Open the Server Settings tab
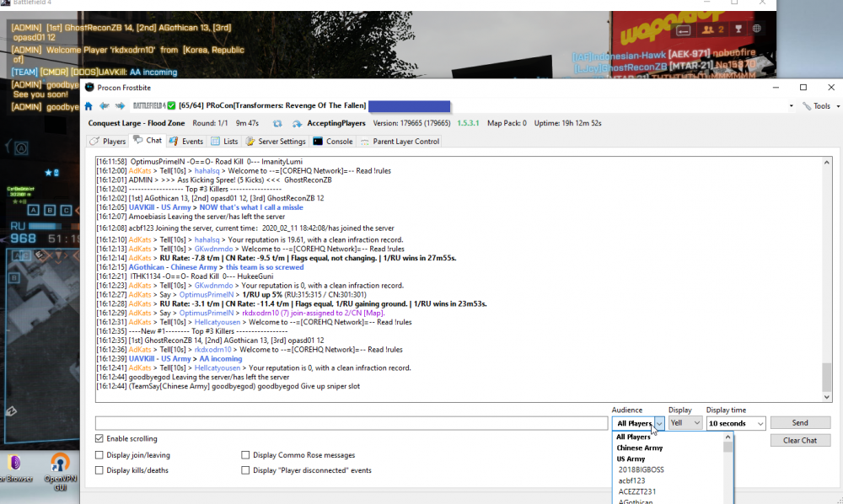This screenshot has height=504, width=843. [x=278, y=141]
